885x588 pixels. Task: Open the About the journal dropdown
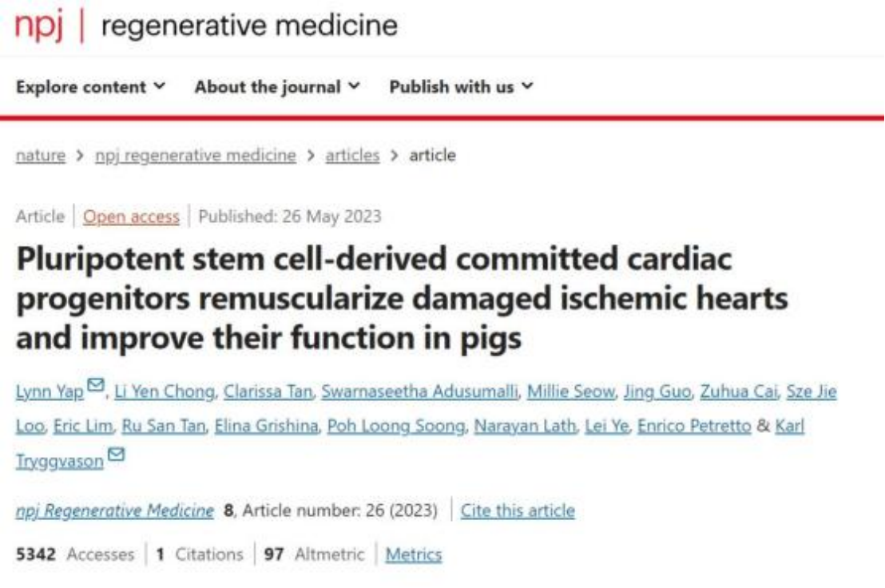click(277, 87)
